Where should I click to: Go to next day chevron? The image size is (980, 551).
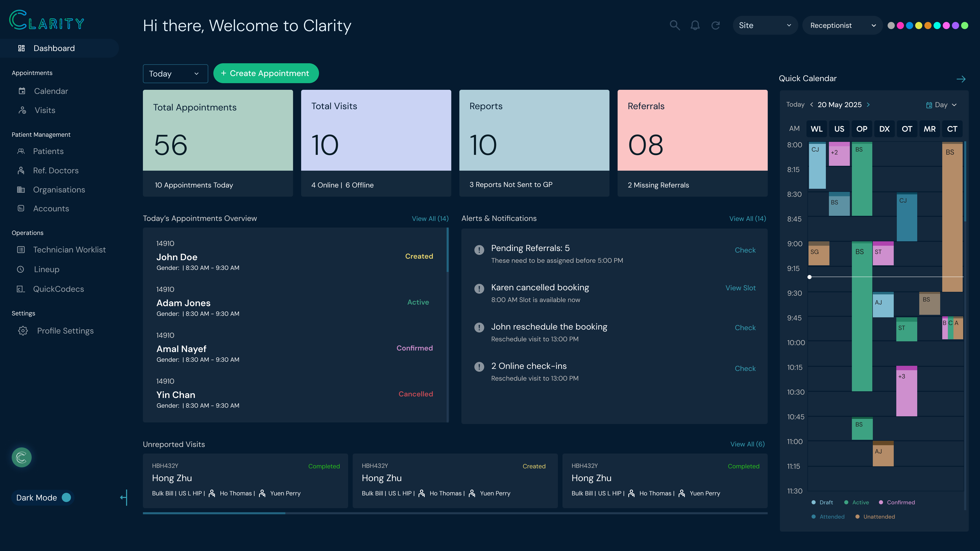point(868,105)
